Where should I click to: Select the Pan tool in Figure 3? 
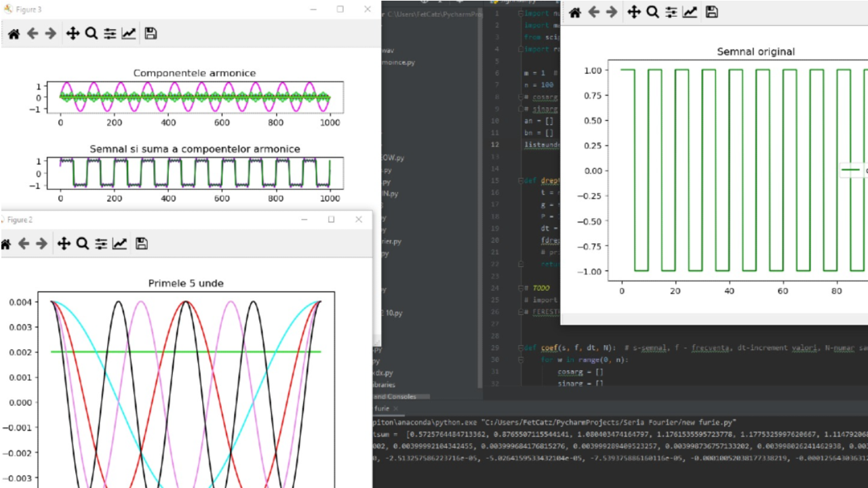(x=73, y=33)
